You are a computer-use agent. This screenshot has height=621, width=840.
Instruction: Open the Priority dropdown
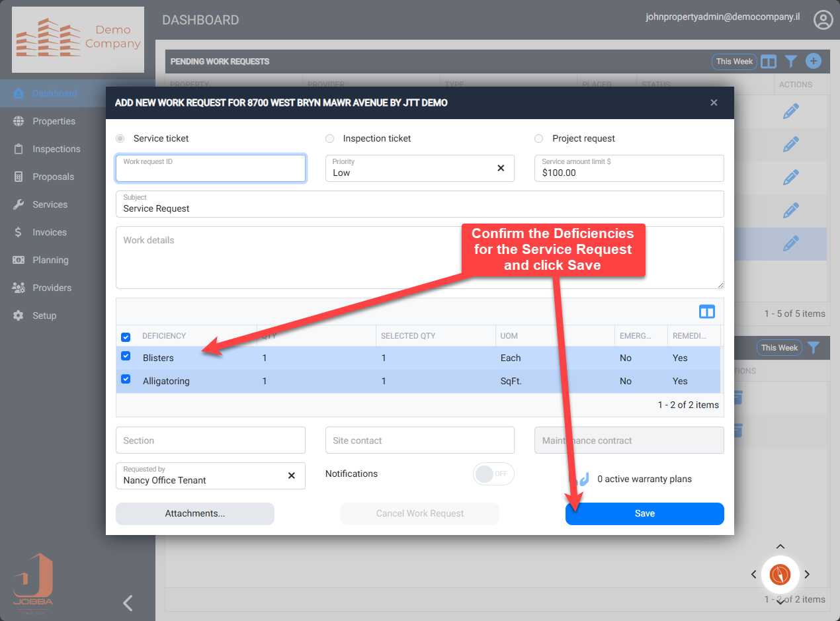[410, 169]
